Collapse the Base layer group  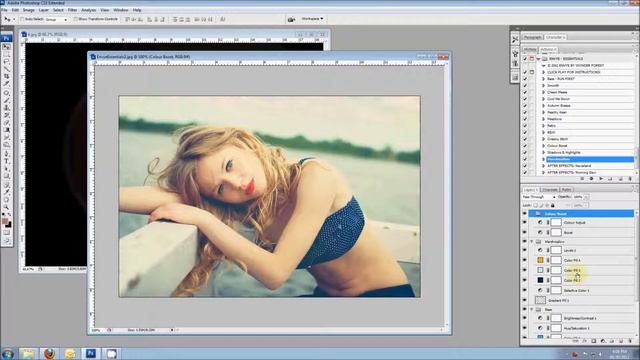tap(531, 310)
